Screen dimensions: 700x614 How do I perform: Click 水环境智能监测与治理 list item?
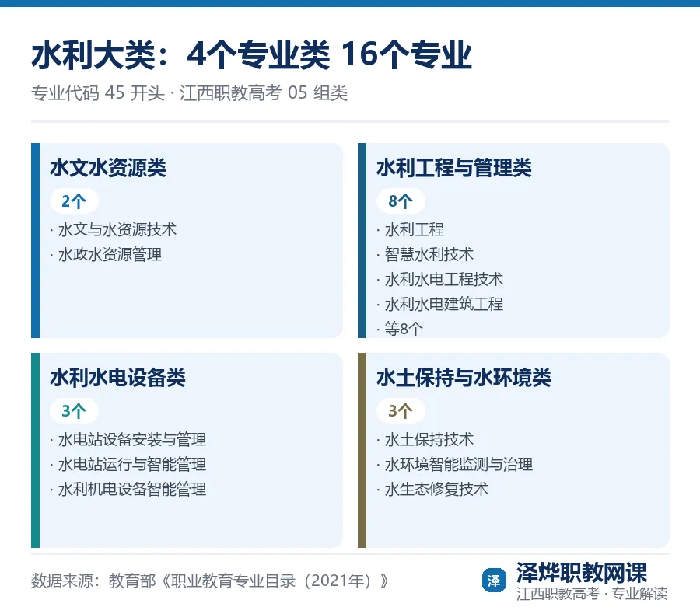[x=454, y=465]
